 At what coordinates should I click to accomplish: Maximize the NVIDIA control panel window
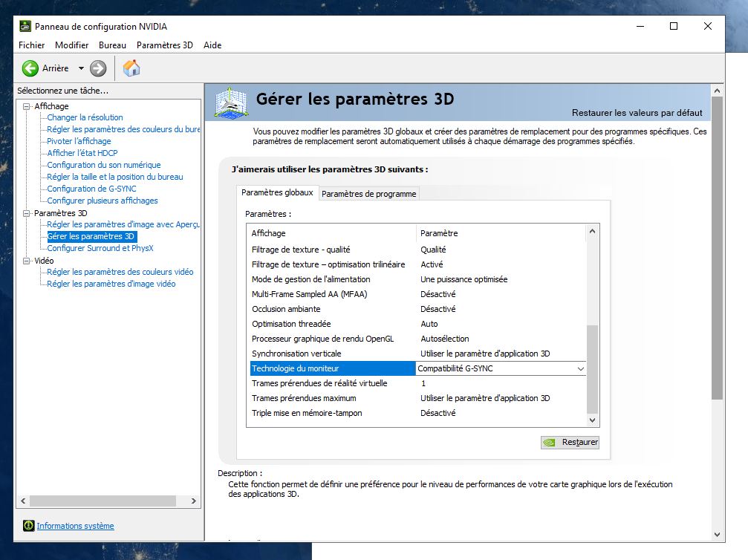click(x=674, y=26)
